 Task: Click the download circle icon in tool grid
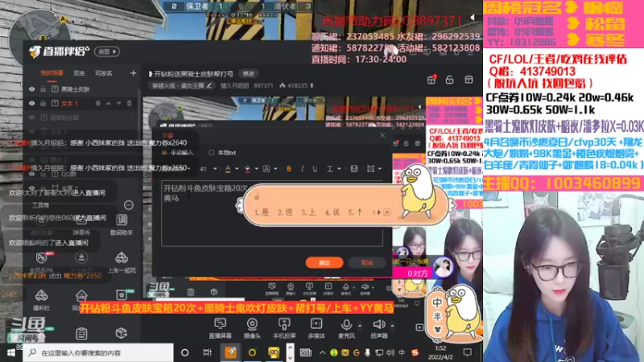[x=81, y=257]
